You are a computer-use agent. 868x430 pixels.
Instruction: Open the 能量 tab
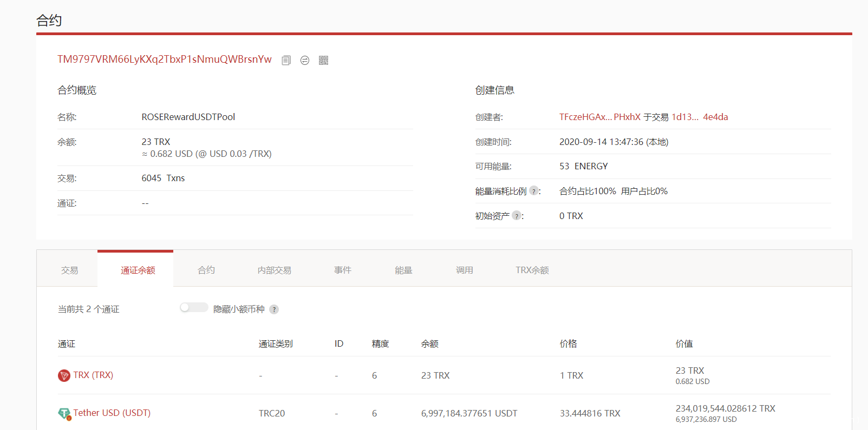(x=403, y=270)
